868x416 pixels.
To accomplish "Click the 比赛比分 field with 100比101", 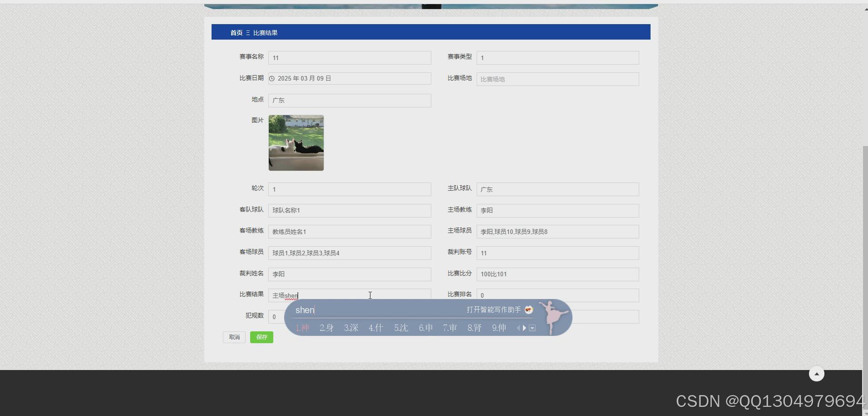I will click(x=557, y=274).
